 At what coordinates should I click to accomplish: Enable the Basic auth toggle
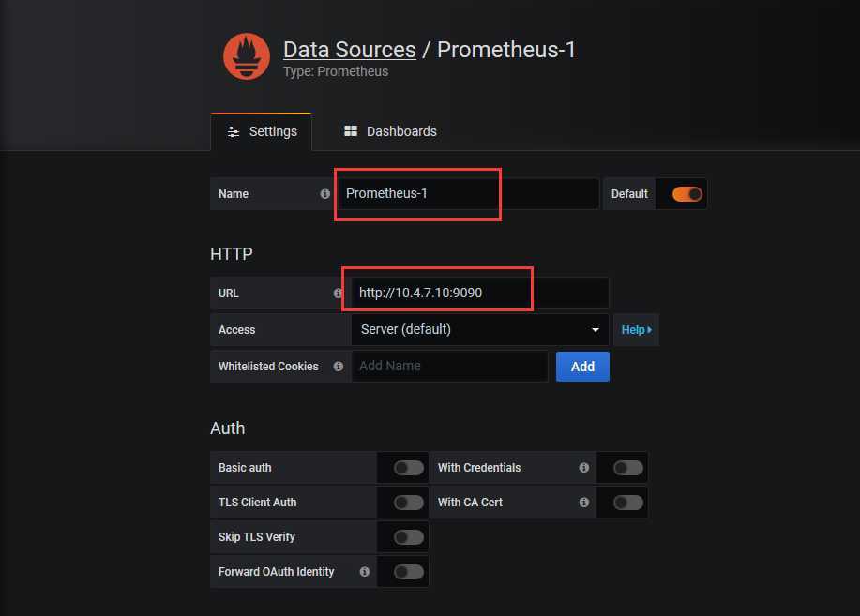(409, 468)
